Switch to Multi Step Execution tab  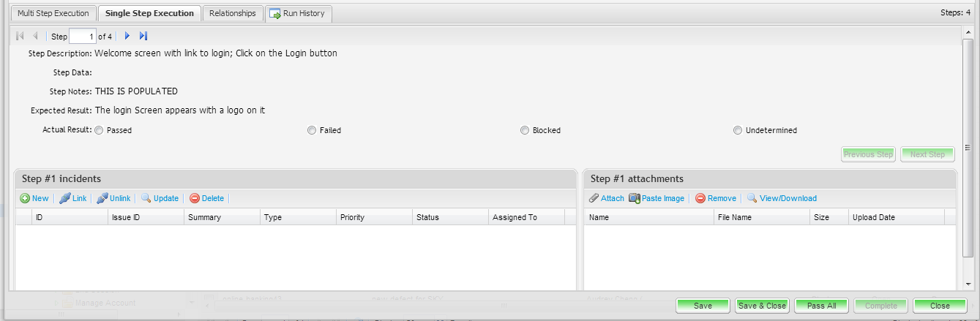[53, 13]
